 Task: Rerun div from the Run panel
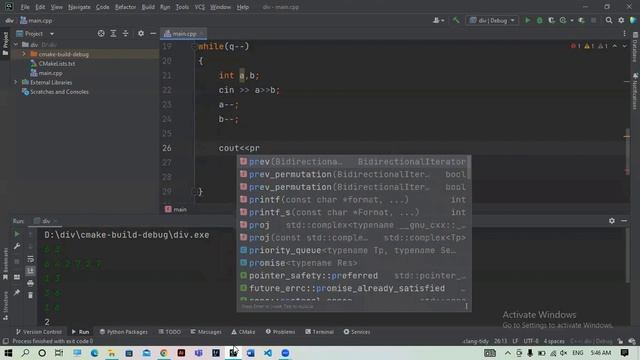coord(17,234)
